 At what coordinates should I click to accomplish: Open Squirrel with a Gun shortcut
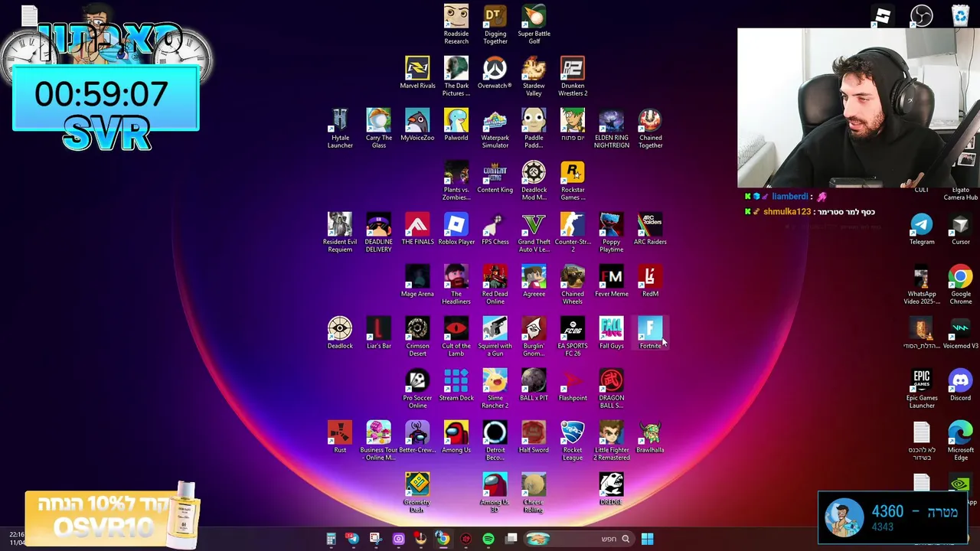click(495, 337)
